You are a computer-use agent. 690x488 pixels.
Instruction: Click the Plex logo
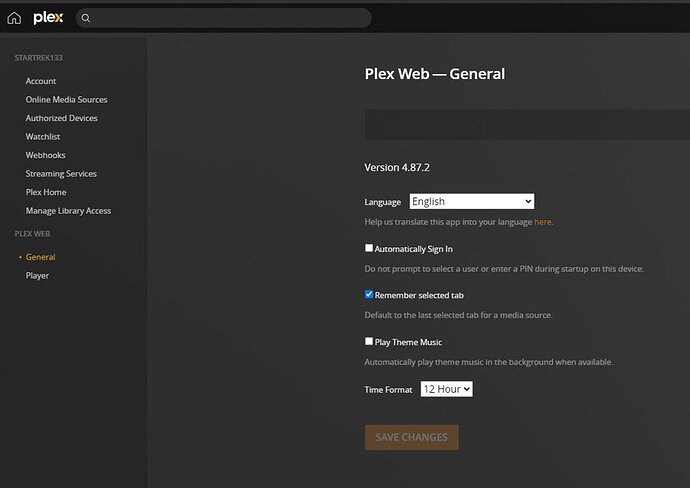tap(48, 17)
